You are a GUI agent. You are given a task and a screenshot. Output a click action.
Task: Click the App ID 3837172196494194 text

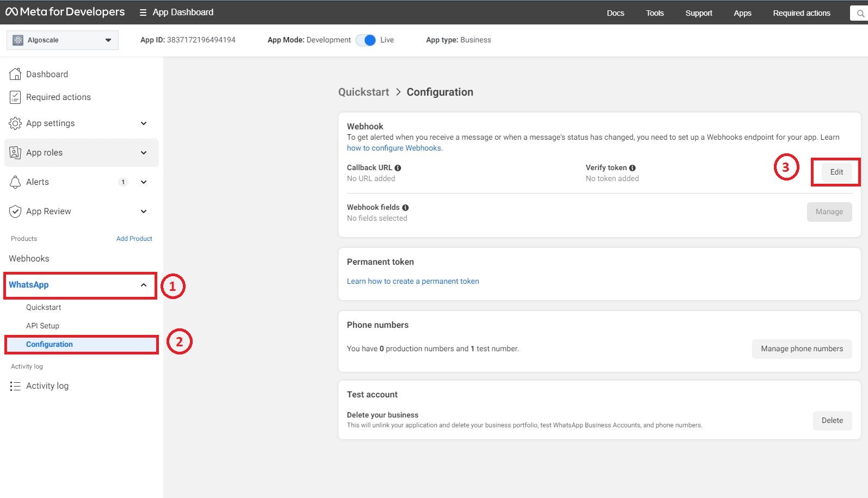188,40
